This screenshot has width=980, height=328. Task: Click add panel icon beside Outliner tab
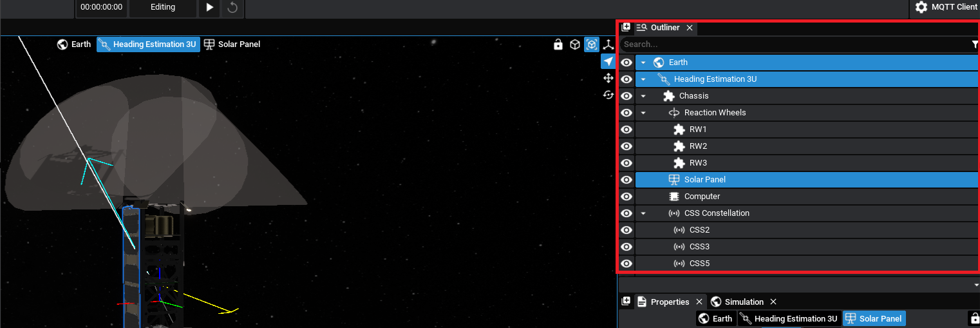(x=626, y=28)
